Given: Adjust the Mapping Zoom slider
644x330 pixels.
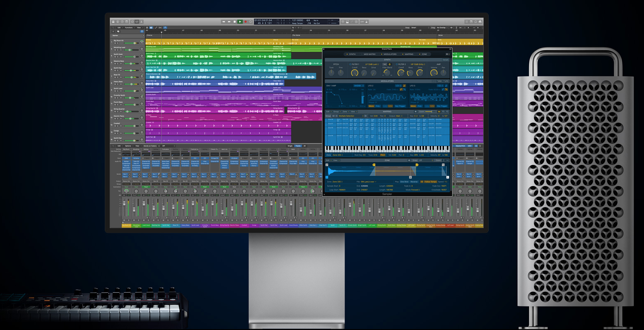Looking at the screenshot, I should point(430,112).
